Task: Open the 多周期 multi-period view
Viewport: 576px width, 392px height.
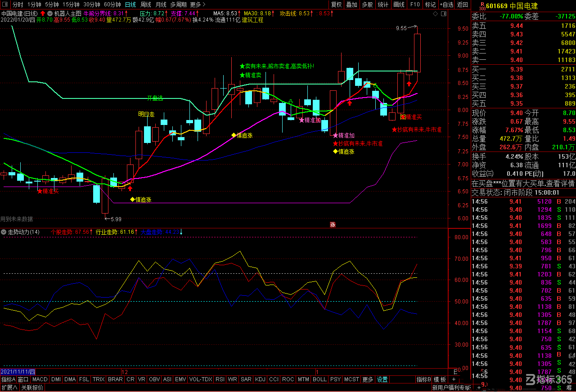Action: 179,4
